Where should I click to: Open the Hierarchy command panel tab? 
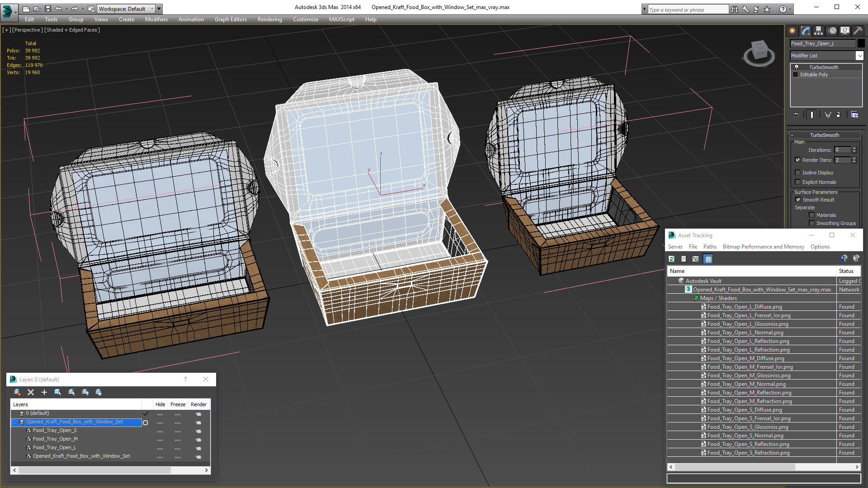click(818, 31)
